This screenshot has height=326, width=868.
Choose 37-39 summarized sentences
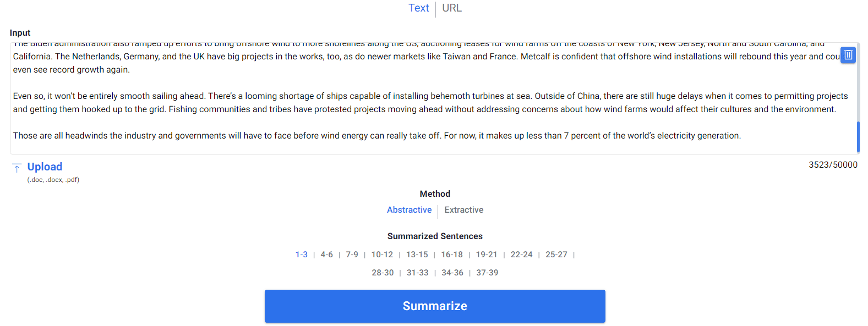487,273
